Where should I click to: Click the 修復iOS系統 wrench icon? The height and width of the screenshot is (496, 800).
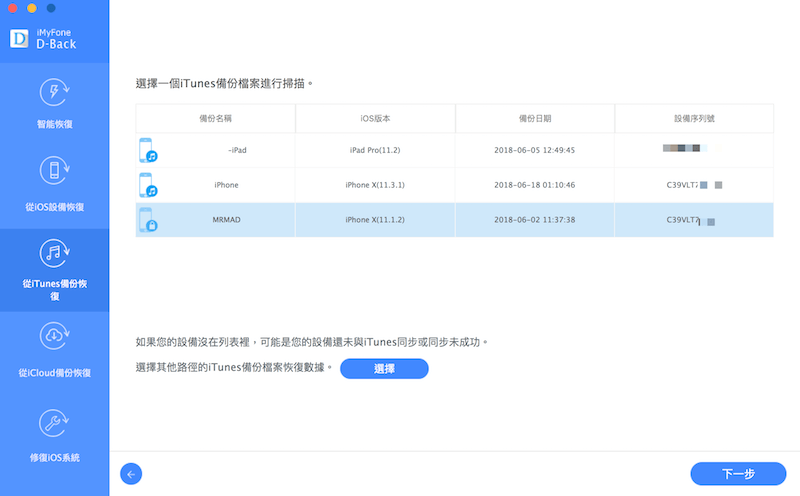[54, 423]
